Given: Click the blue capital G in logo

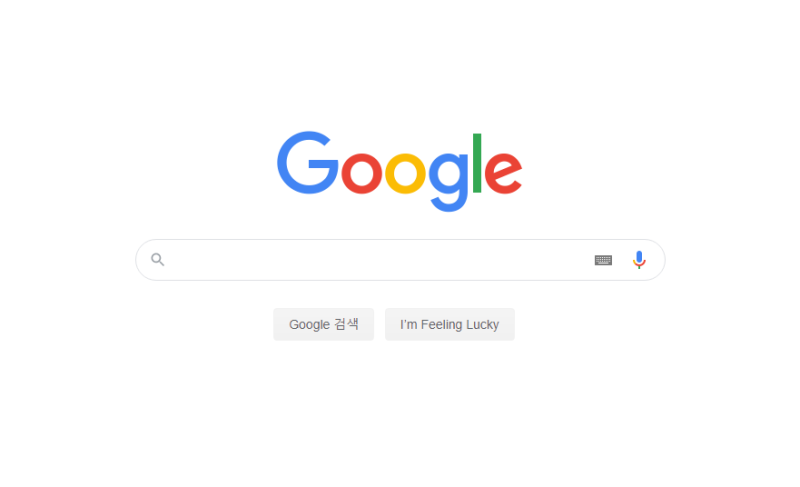Looking at the screenshot, I should [308, 163].
